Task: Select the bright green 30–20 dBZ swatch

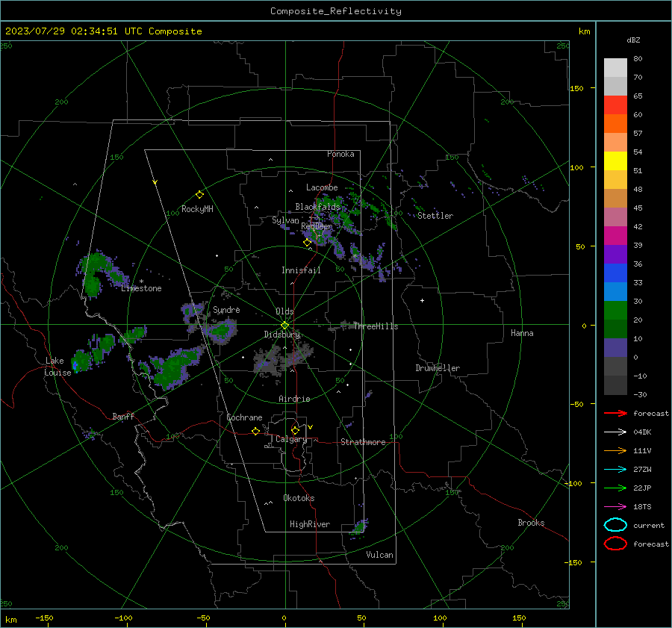Action: 615,311
